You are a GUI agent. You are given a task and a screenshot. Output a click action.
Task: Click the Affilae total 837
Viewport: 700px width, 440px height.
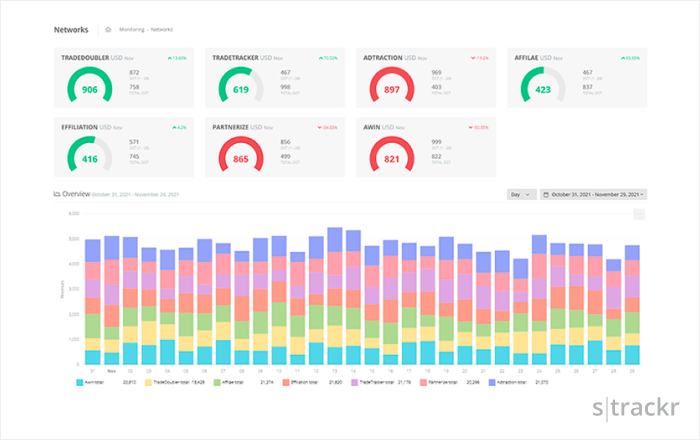click(588, 87)
